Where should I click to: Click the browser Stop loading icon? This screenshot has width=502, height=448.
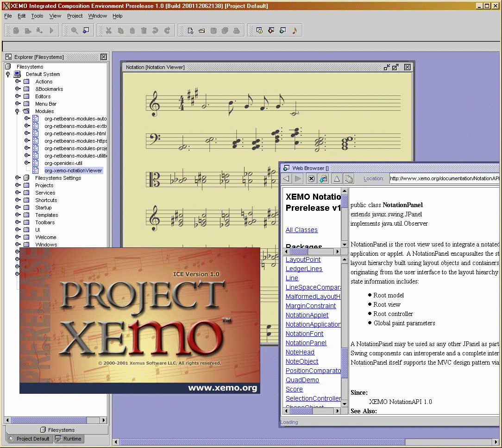click(x=311, y=179)
